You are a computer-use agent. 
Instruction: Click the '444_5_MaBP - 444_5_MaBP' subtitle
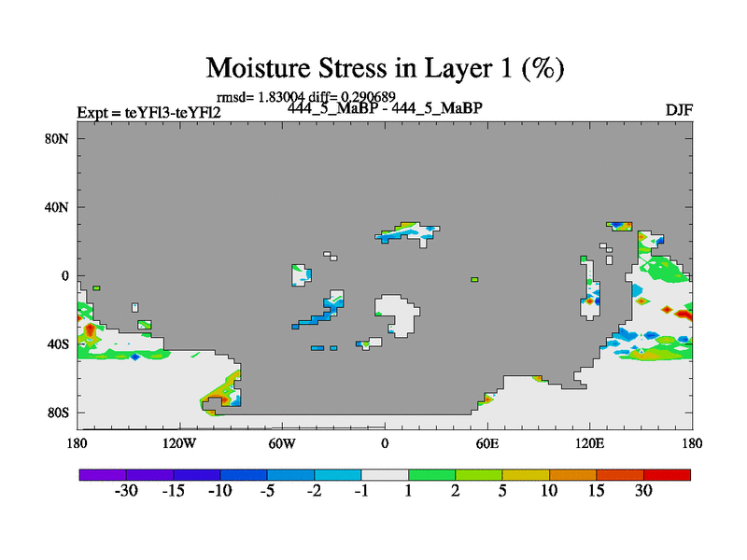tap(385, 108)
